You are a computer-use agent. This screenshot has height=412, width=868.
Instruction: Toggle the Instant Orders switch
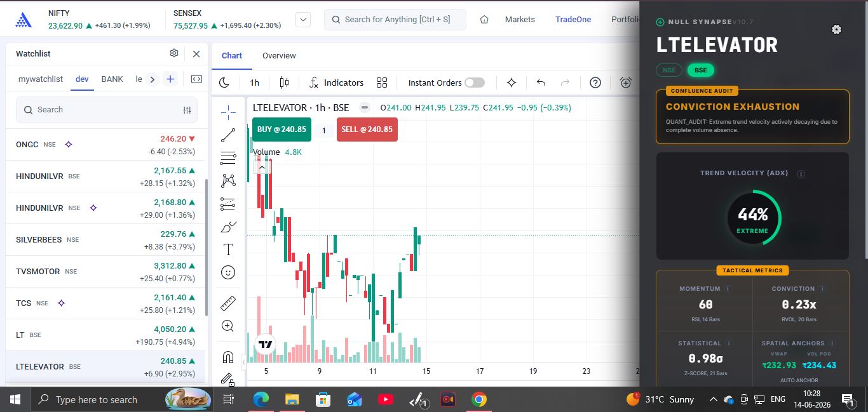[475, 83]
